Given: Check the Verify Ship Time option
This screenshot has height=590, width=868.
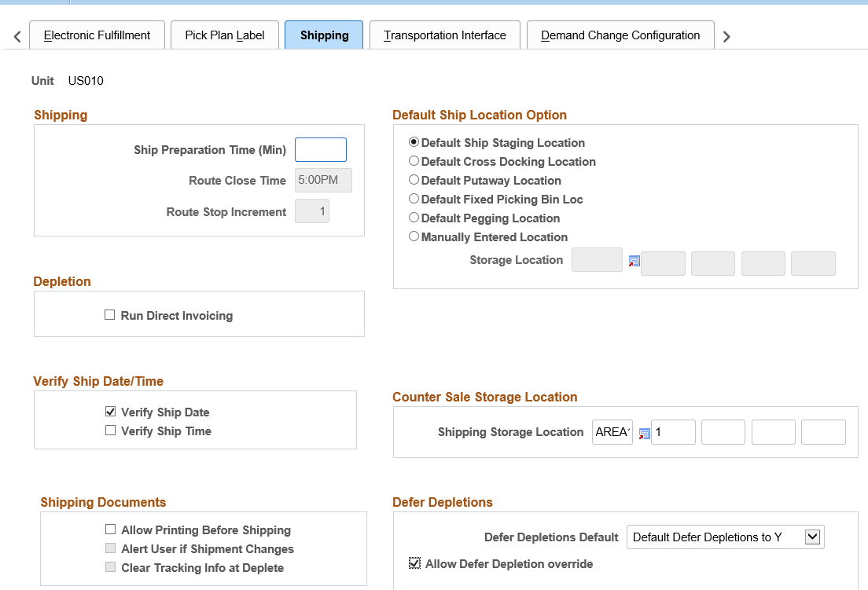Looking at the screenshot, I should (110, 431).
